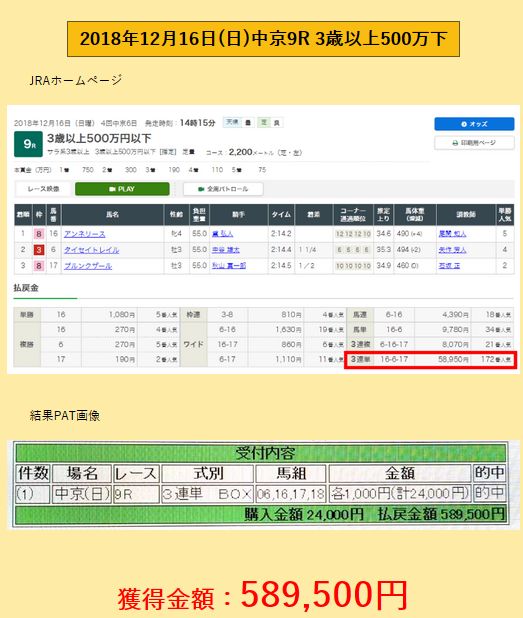
Task: Click the 馬名 column header
Action: pyautogui.click(x=112, y=215)
